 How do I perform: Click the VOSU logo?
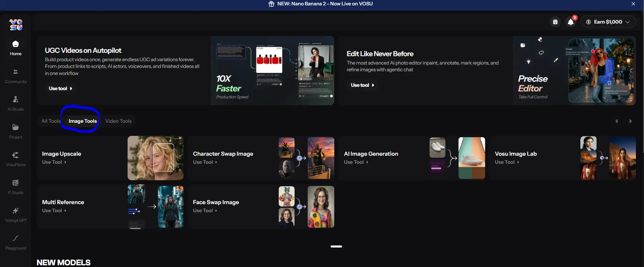coord(16,25)
